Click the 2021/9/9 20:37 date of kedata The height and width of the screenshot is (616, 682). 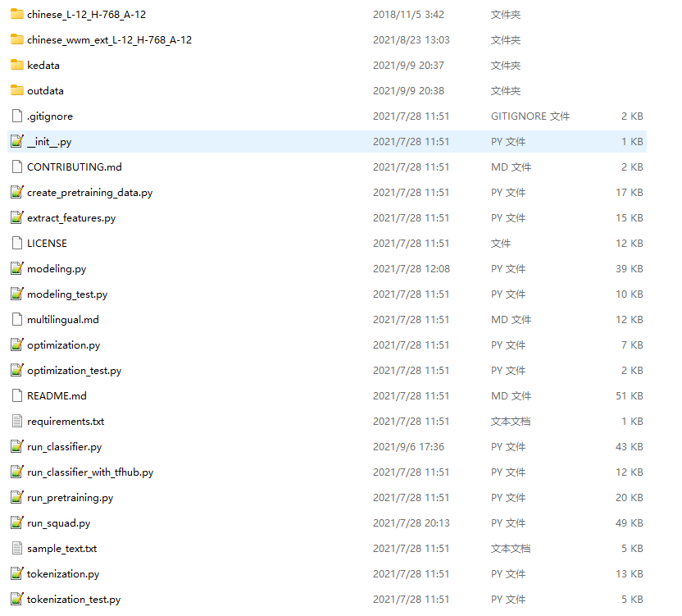pos(408,66)
